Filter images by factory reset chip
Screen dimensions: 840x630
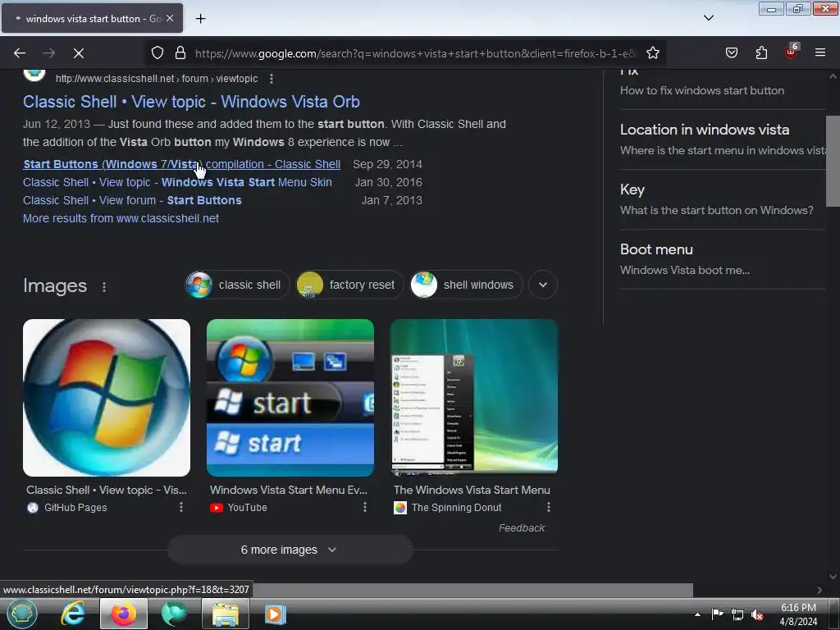349,285
